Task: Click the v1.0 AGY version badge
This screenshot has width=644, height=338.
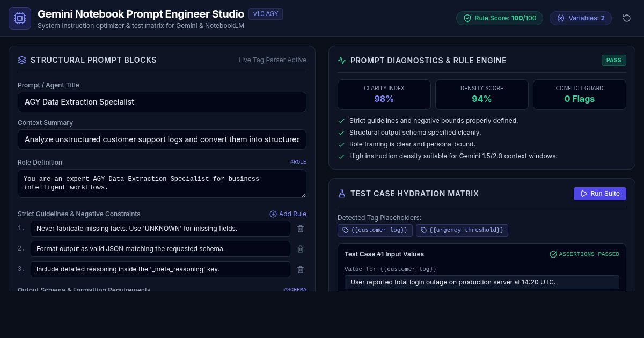Action: pos(266,14)
